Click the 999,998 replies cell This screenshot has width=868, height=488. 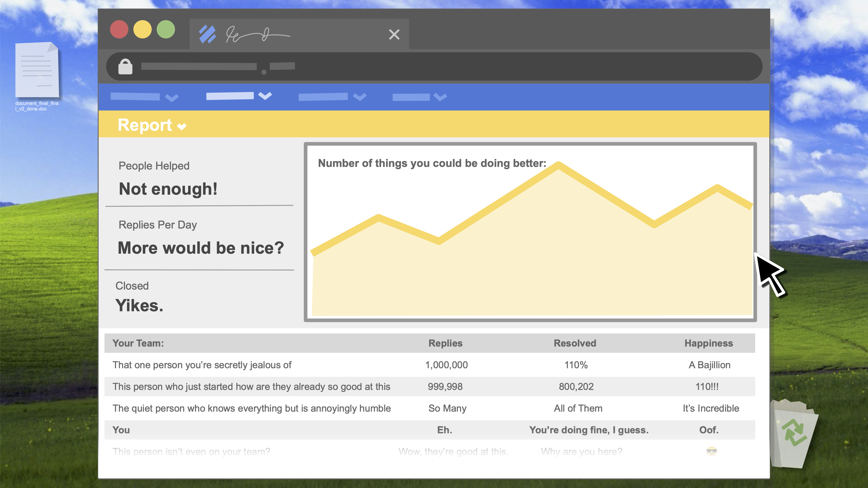445,387
